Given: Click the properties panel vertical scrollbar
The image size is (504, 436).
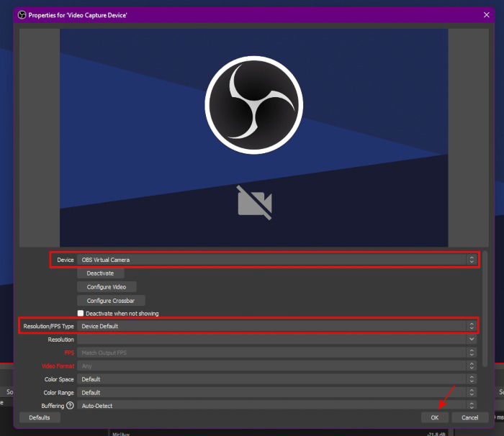Looking at the screenshot, I should 485,309.
